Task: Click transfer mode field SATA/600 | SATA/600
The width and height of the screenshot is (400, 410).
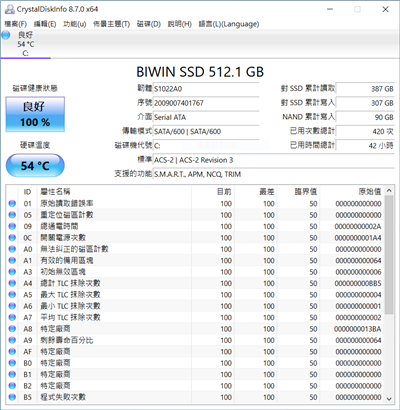Action: pyautogui.click(x=206, y=131)
